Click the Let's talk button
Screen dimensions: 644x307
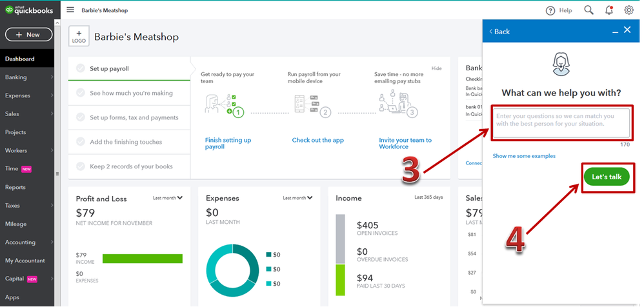(607, 177)
